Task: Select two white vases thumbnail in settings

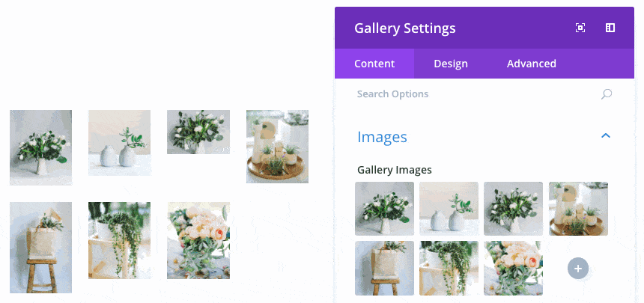Action: (x=449, y=209)
